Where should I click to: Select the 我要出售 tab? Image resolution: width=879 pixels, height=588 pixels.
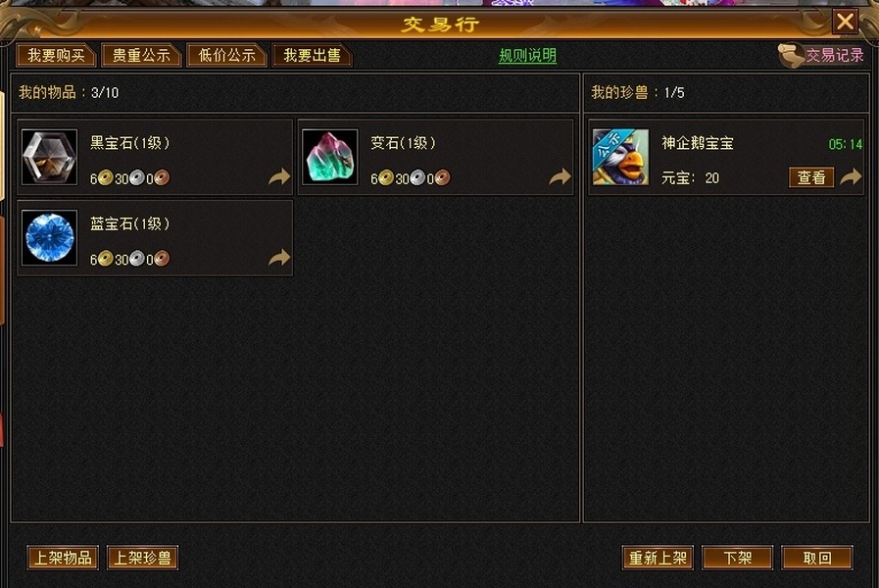pos(312,56)
